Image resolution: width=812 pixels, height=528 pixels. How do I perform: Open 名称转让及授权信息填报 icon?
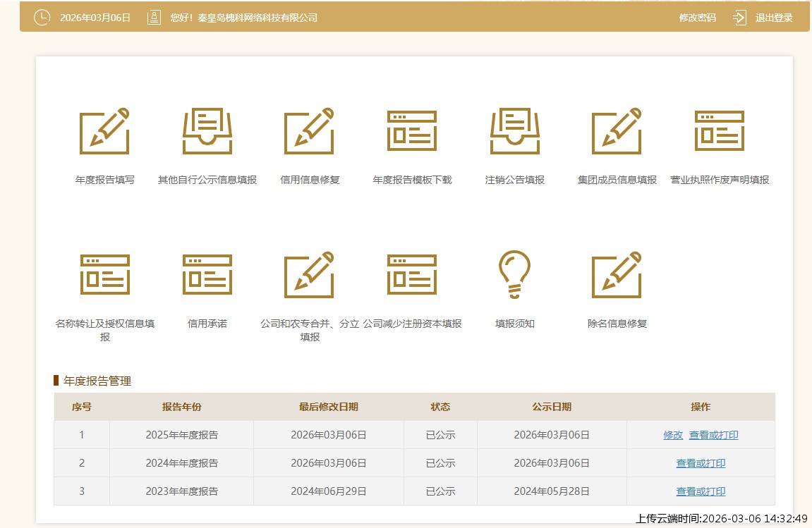pos(104,275)
